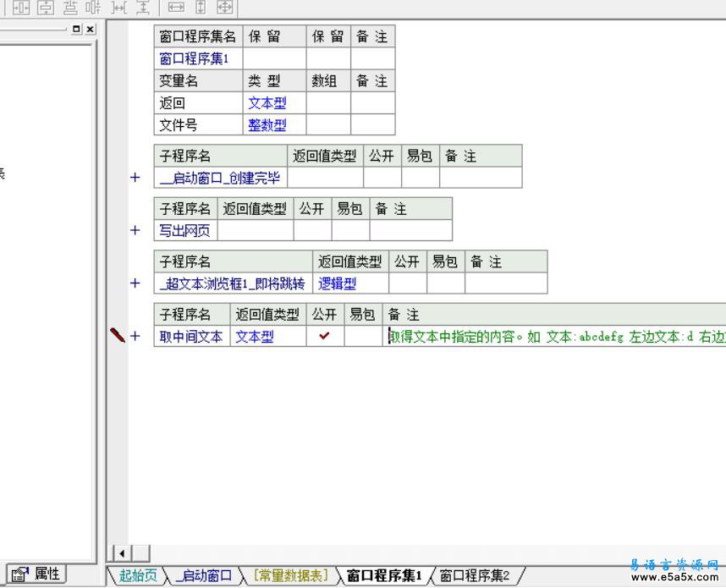Click the make same width icon
This screenshot has width=726, height=588.
pyautogui.click(x=176, y=8)
